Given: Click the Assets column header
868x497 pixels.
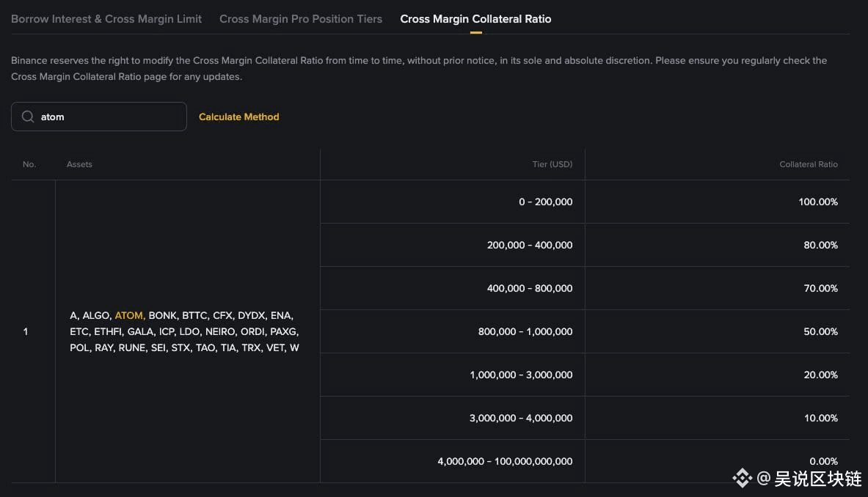Looking at the screenshot, I should (x=79, y=164).
